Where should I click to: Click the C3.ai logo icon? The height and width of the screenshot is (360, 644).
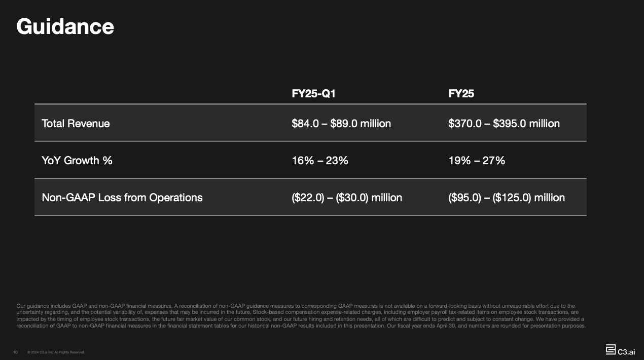pos(611,349)
